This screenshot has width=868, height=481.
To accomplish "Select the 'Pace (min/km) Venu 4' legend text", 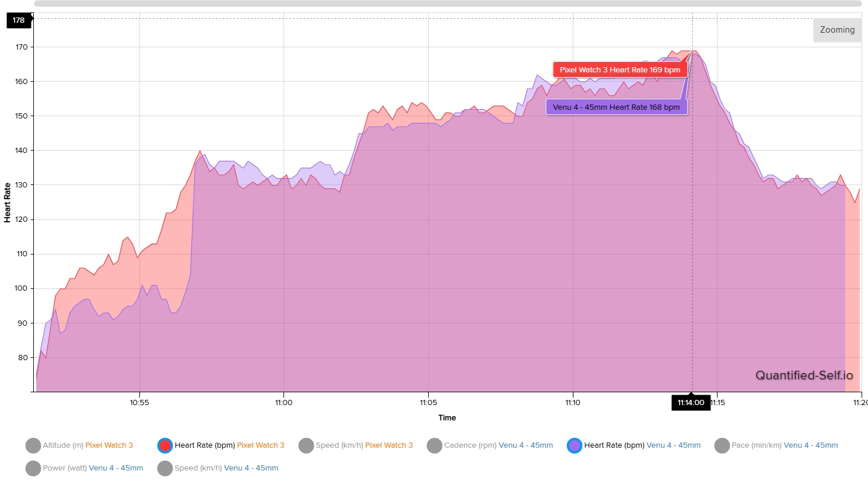I will pos(785,445).
